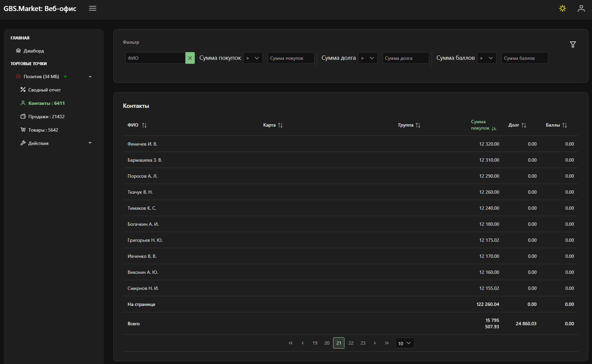Screen dimensions: 592x364
Task: Open the user profile icon
Action: pyautogui.click(x=581, y=8)
